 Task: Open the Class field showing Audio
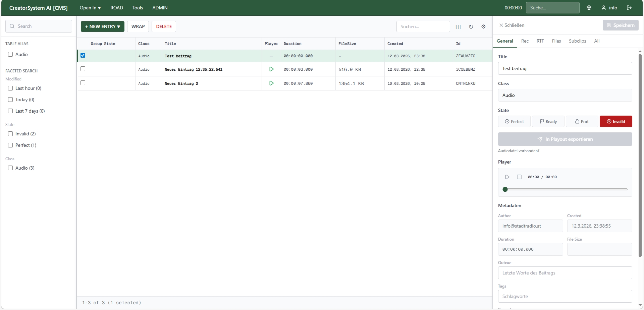point(565,95)
